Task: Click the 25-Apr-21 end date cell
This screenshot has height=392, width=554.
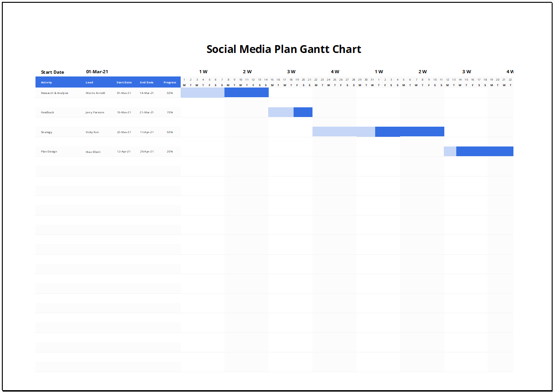Action: [x=147, y=152]
